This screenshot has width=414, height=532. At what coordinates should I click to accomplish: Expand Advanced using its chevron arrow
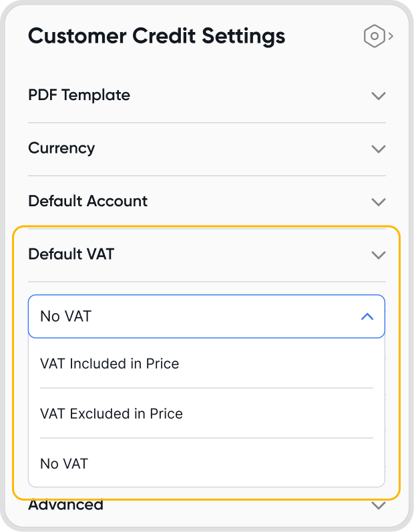click(378, 506)
